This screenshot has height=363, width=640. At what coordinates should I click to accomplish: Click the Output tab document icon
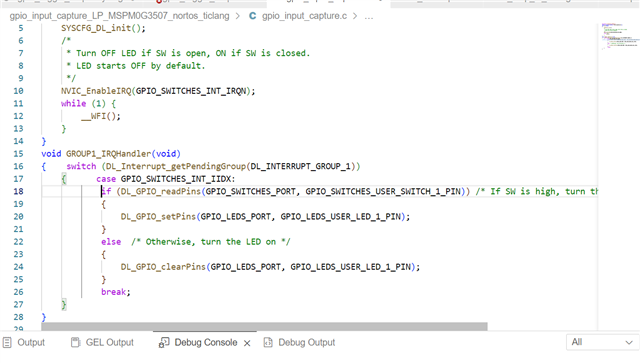pos(7,342)
